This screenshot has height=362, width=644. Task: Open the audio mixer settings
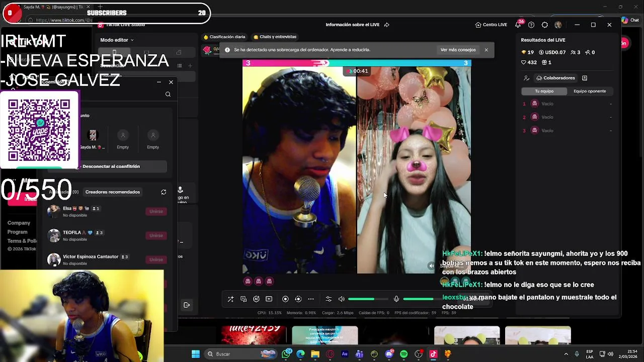[x=329, y=299]
